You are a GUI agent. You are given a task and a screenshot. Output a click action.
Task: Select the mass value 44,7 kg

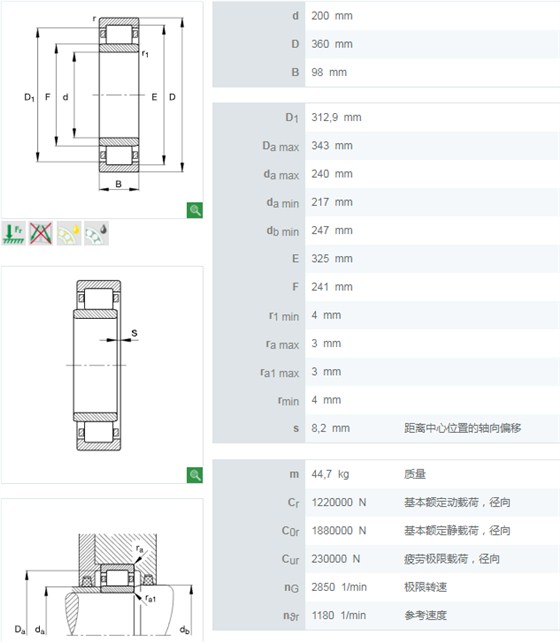(330, 474)
